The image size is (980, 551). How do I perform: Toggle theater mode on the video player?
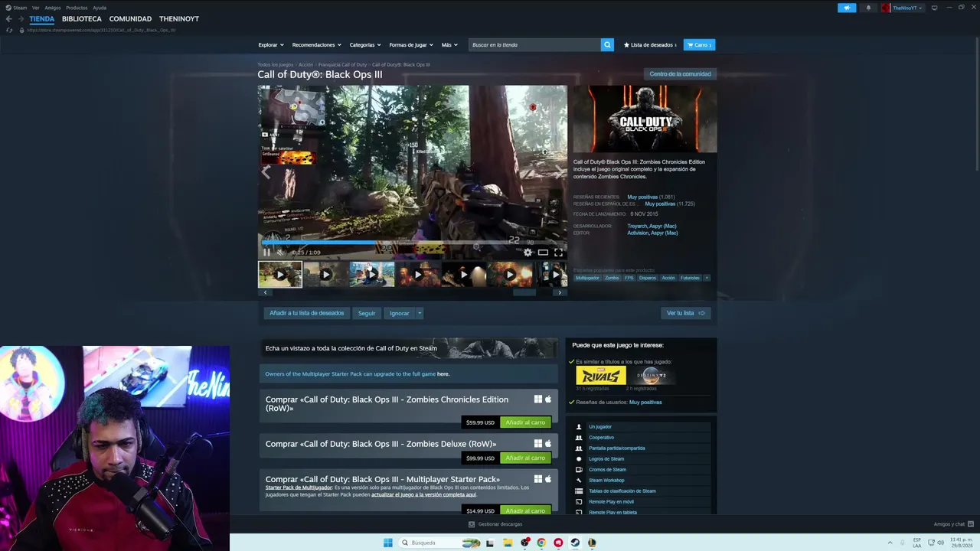[x=543, y=253]
